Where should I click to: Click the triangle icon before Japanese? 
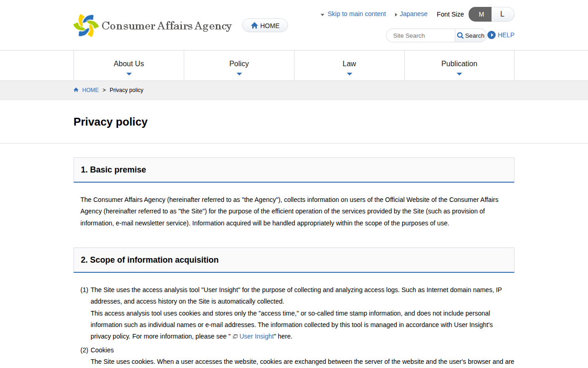click(396, 15)
